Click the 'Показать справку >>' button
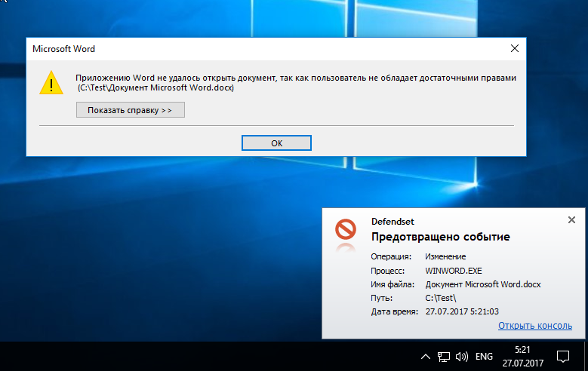 coord(130,110)
